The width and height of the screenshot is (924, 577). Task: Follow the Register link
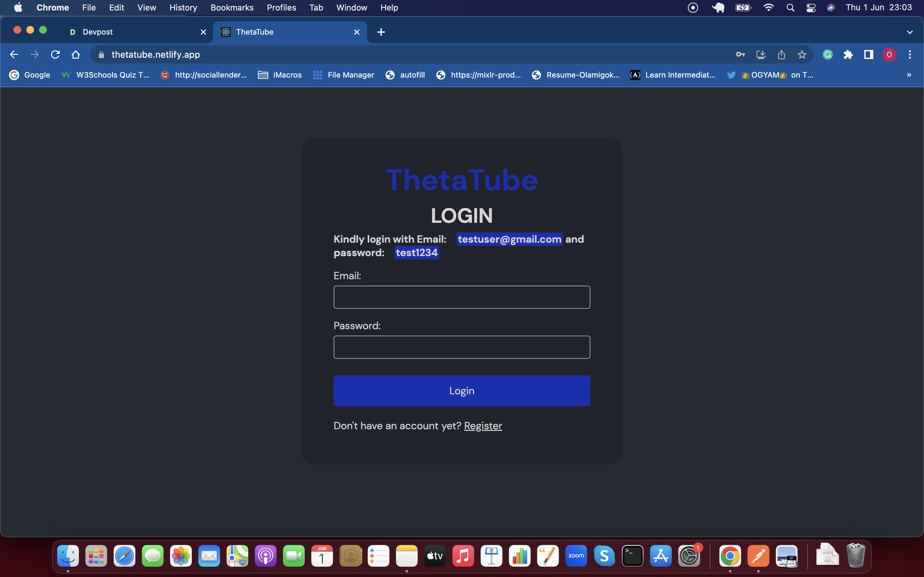(483, 425)
